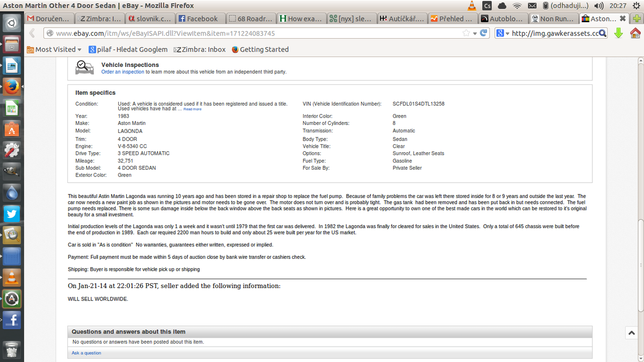
Task: Open the system volume control
Action: click(x=598, y=5)
